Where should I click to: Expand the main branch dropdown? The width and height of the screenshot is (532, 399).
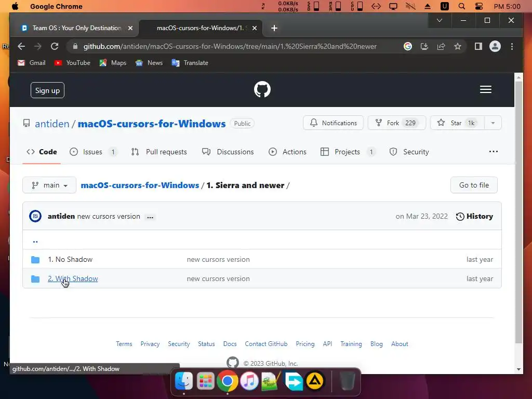(x=49, y=185)
